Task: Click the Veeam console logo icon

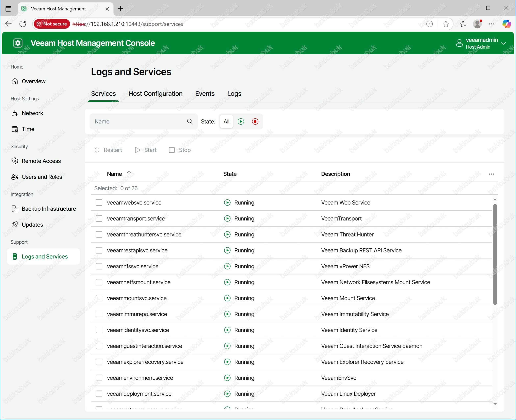Action: tap(18, 43)
